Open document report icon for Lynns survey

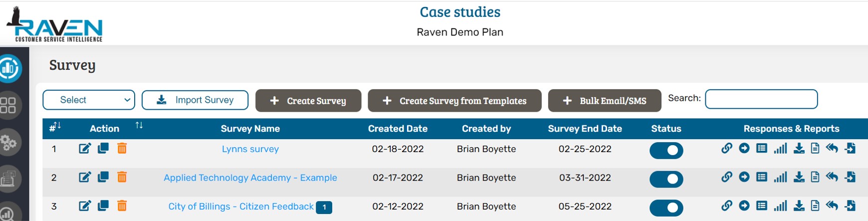click(x=815, y=148)
